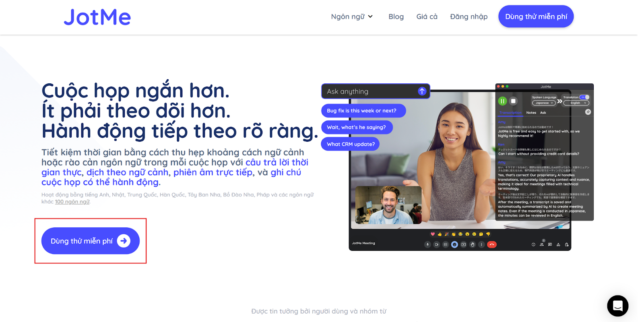
Task: Open the Giá cả pricing page
Action: (x=427, y=17)
